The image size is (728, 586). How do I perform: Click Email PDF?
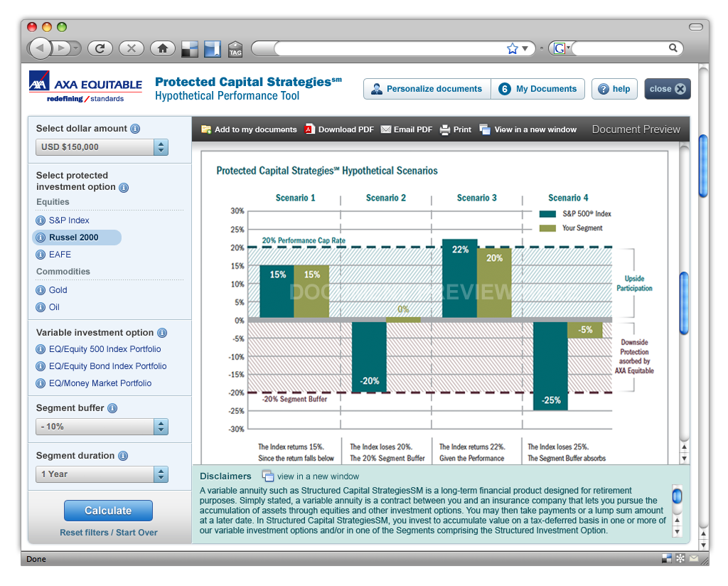point(406,129)
